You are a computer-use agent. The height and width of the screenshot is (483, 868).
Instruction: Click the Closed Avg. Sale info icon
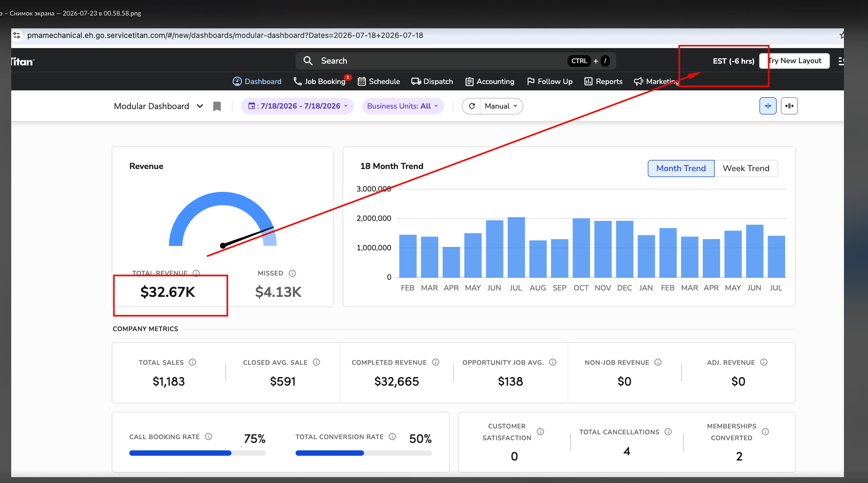(316, 362)
